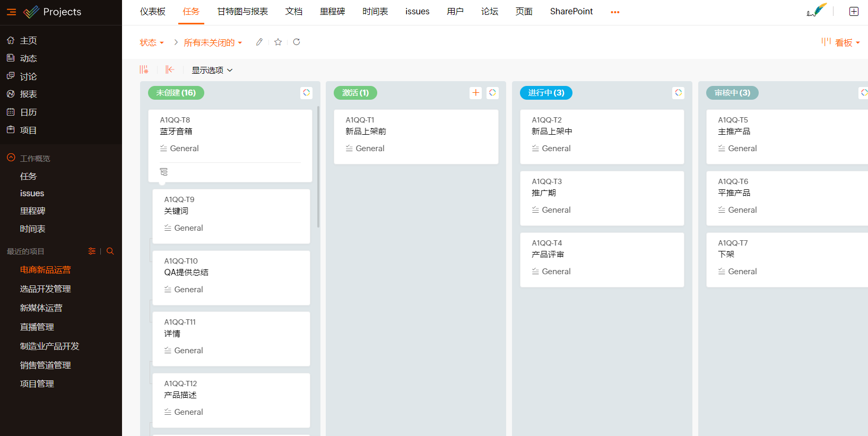This screenshot has width=868, height=436.
Task: Expand the 所有未关闭的 filter dropdown
Action: coord(213,42)
